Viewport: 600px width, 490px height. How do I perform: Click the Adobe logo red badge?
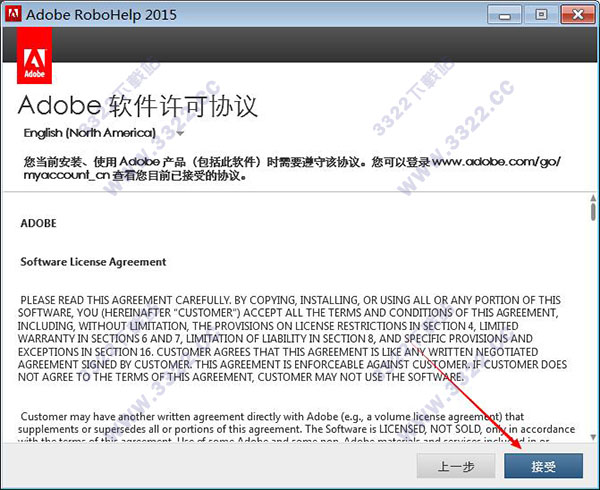point(34,55)
